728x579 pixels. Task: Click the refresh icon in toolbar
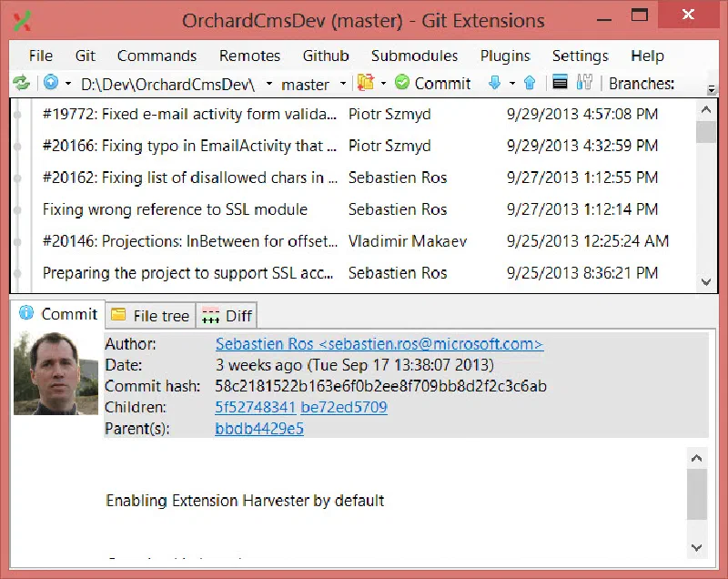(21, 83)
